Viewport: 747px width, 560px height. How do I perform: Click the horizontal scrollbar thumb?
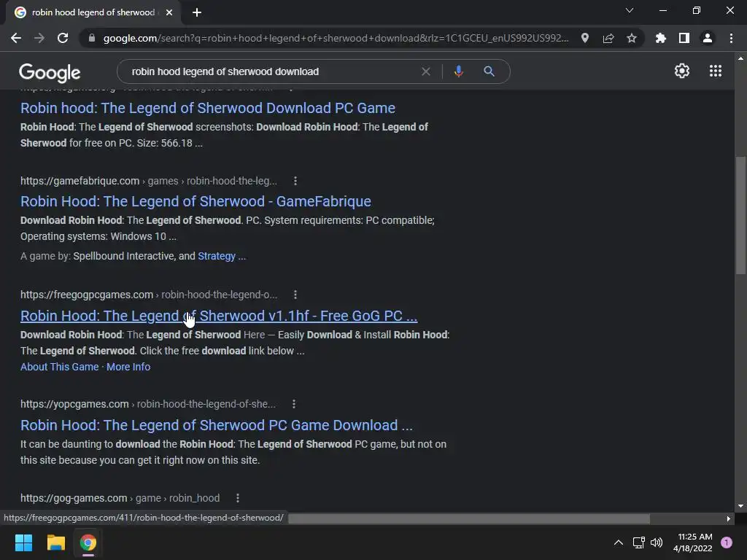click(469, 518)
